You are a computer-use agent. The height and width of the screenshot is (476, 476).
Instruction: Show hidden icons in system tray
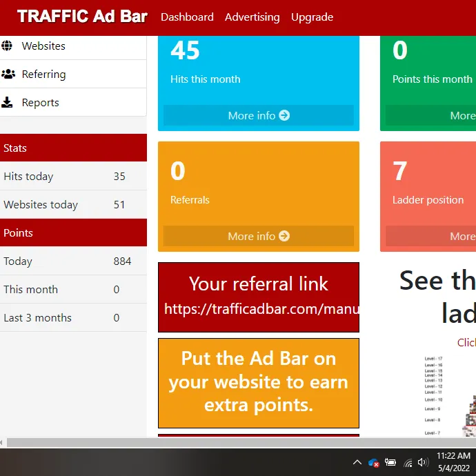click(357, 462)
